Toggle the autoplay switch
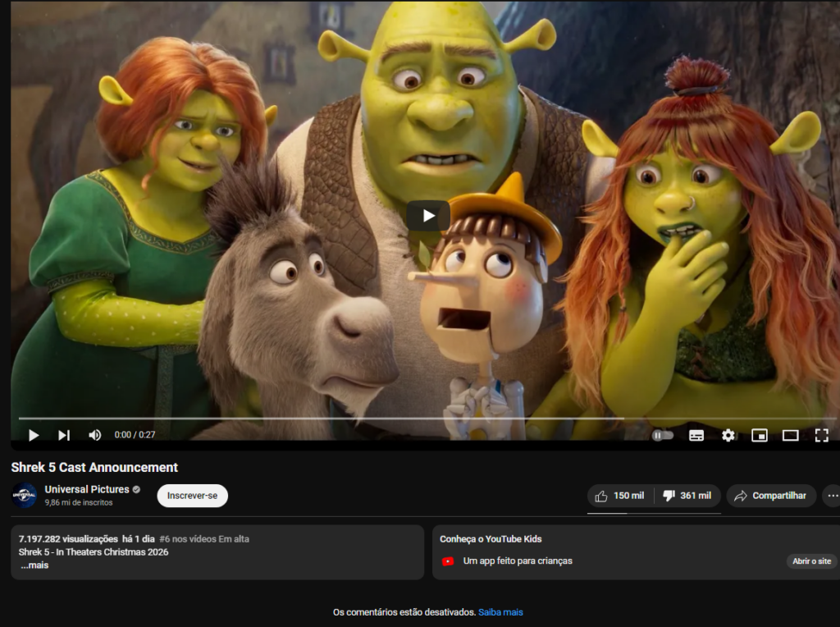The width and height of the screenshot is (840, 627). tap(663, 435)
